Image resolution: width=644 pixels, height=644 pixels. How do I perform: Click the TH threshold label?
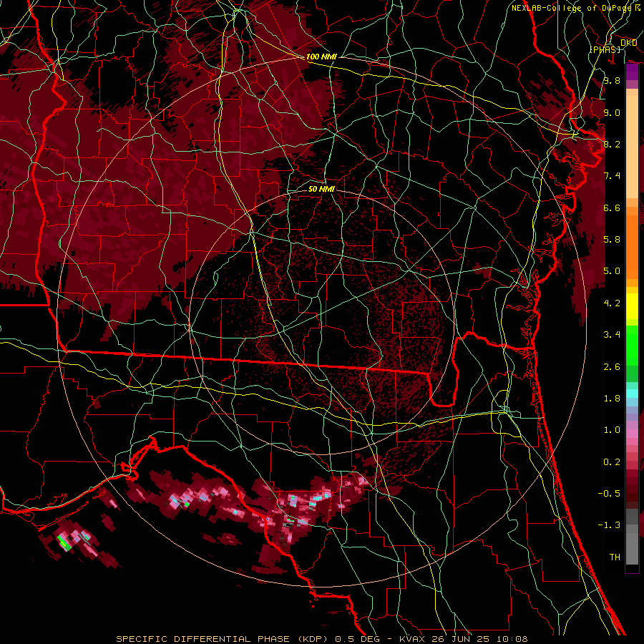[615, 557]
